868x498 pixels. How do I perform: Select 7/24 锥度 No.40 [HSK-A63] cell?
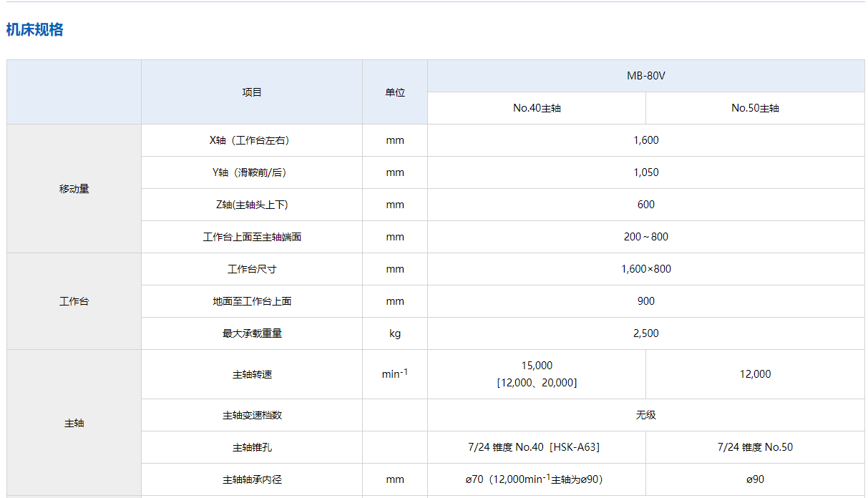coord(537,447)
